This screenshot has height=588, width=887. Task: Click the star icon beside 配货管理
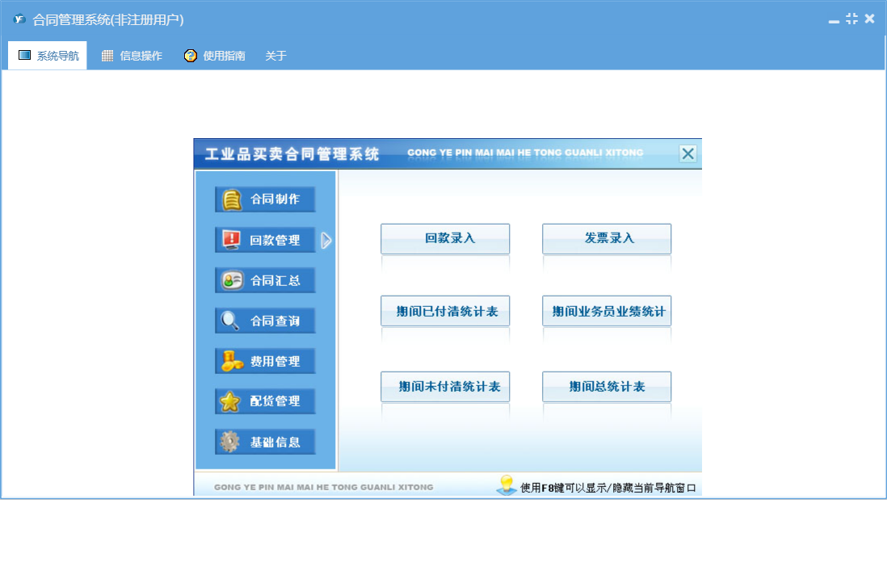point(229,401)
